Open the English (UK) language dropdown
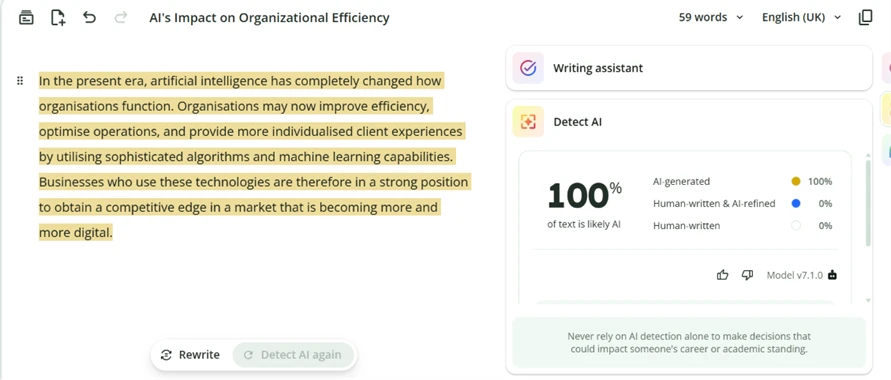The height and width of the screenshot is (380, 891). [801, 18]
